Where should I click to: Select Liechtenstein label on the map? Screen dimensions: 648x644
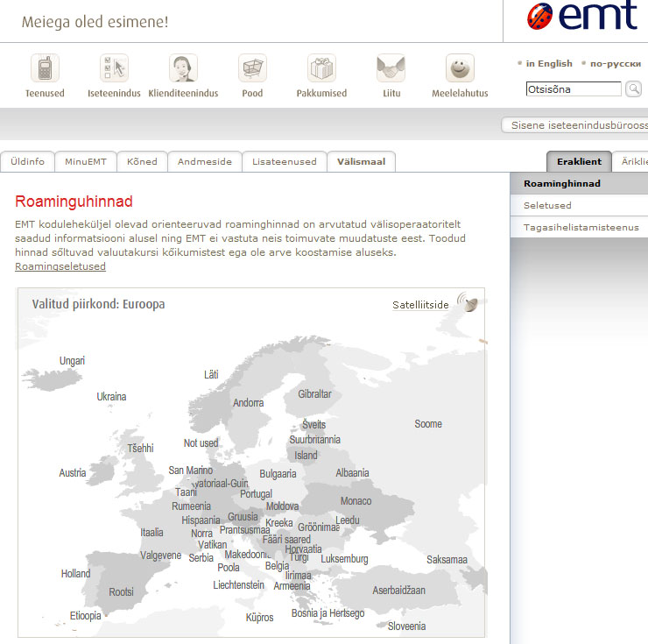coord(238,584)
